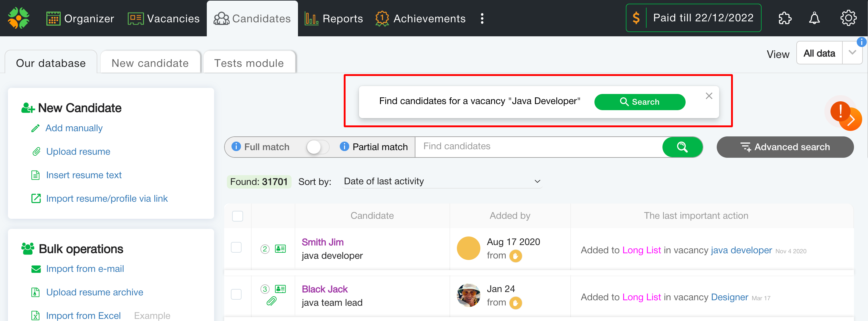The height and width of the screenshot is (321, 868).
Task: Click the Full match info icon
Action: [236, 147]
